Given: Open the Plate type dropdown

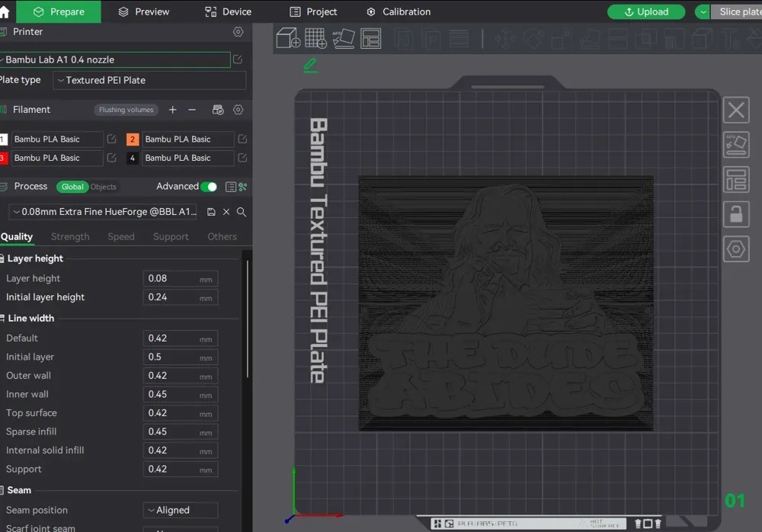Looking at the screenshot, I should tap(149, 80).
